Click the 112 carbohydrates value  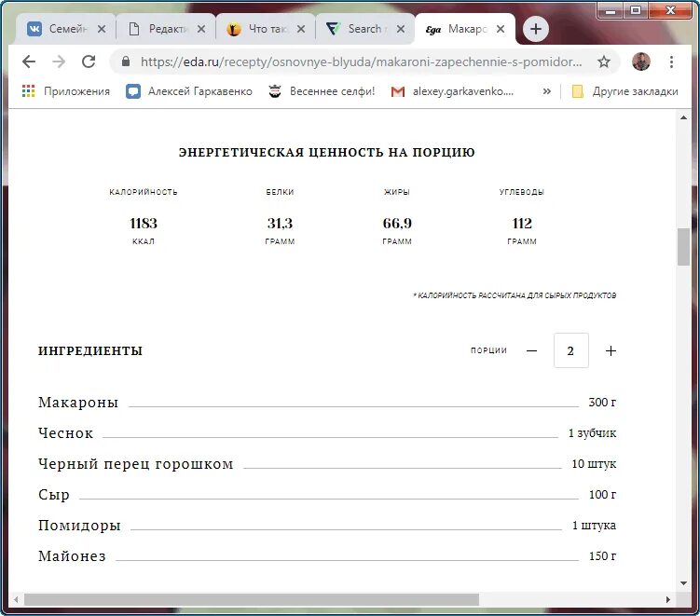pyautogui.click(x=522, y=223)
